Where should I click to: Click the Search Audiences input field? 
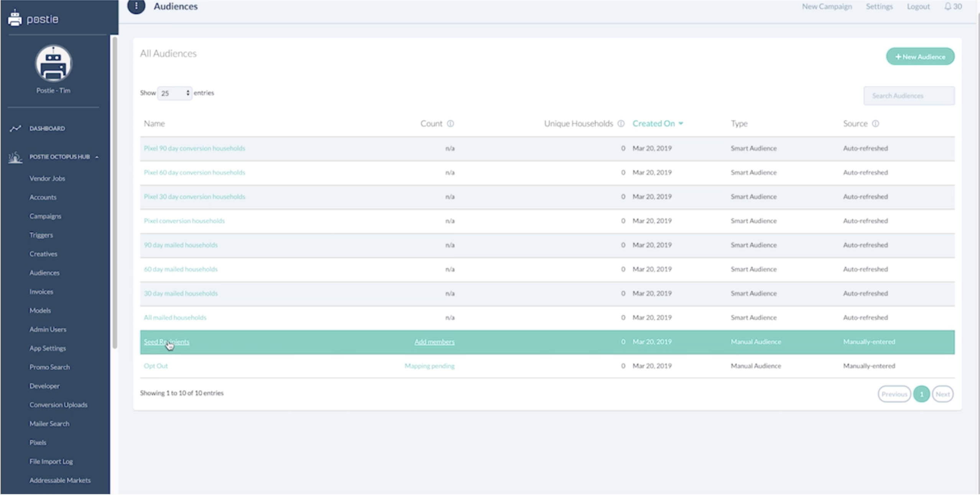(909, 96)
